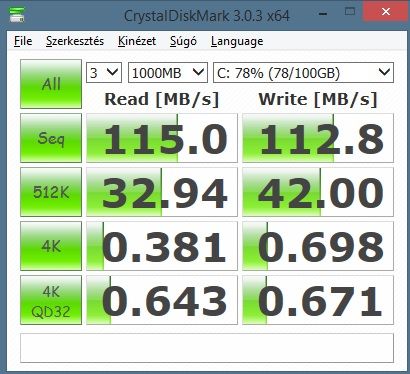The height and width of the screenshot is (374, 410).
Task: Maximize the CrystalDiskMark window
Action: point(350,12)
